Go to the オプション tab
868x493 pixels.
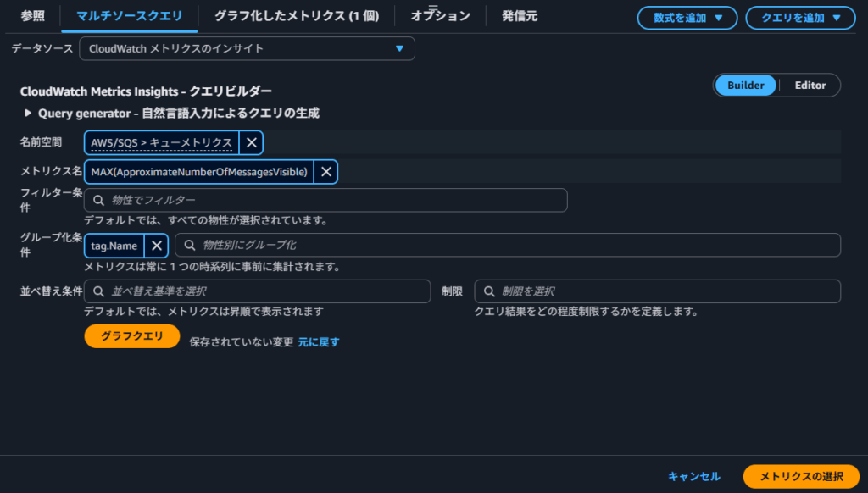(440, 16)
